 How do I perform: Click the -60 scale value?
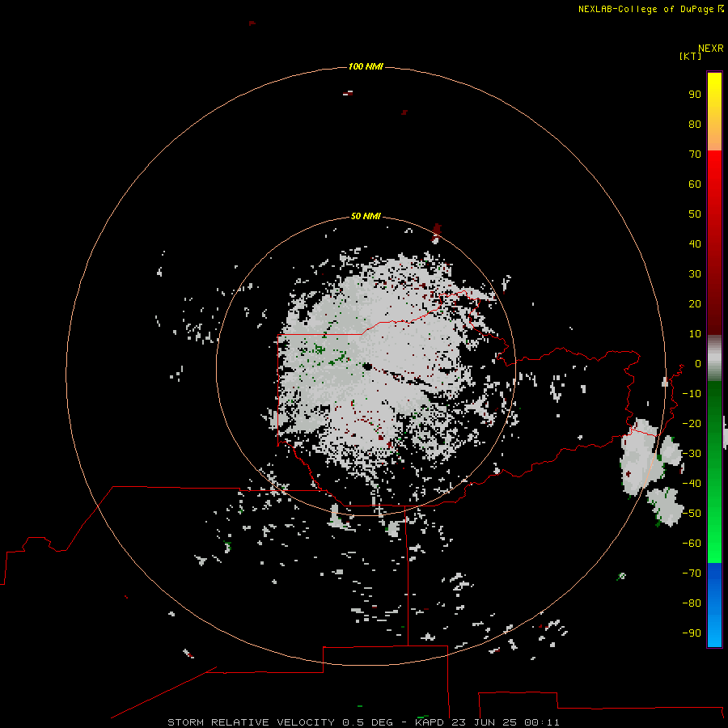click(x=692, y=544)
